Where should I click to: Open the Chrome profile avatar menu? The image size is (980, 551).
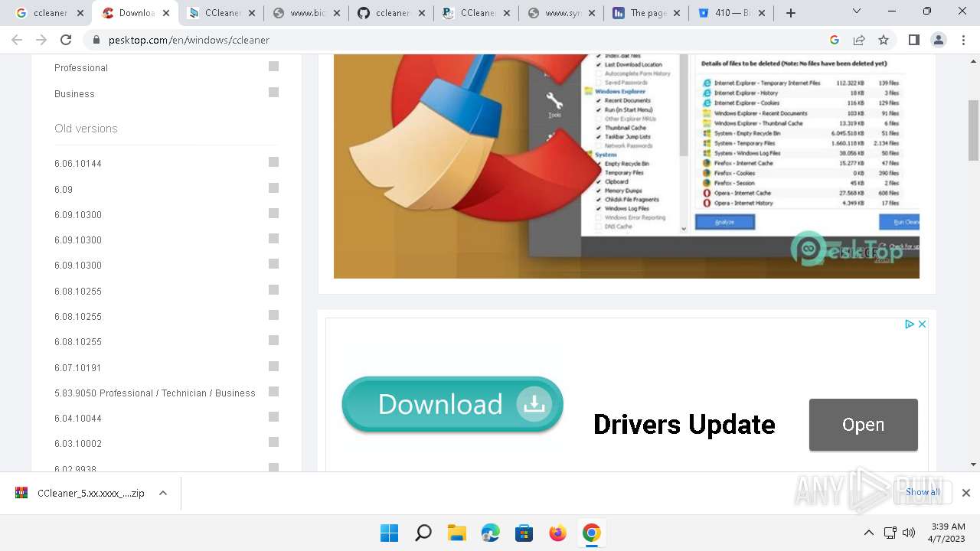coord(938,40)
